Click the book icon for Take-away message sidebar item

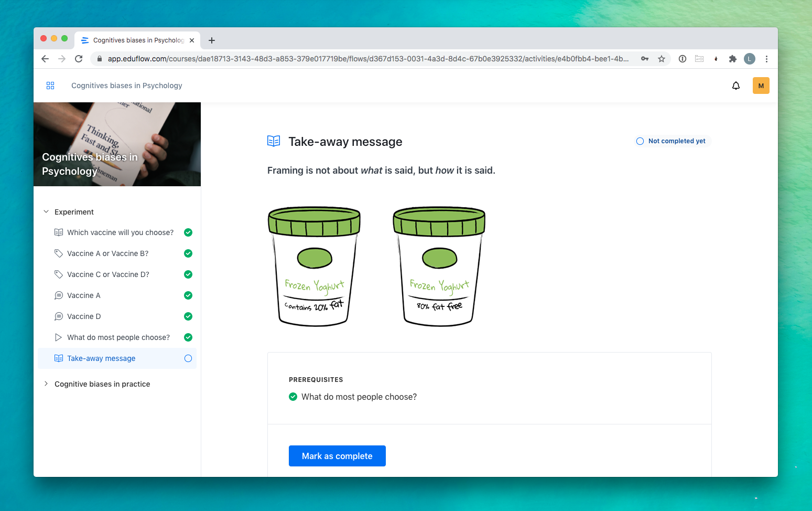coord(59,358)
